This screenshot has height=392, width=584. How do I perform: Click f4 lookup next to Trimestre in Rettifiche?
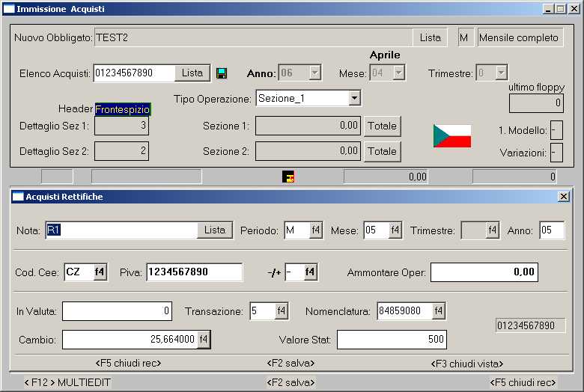coord(493,230)
